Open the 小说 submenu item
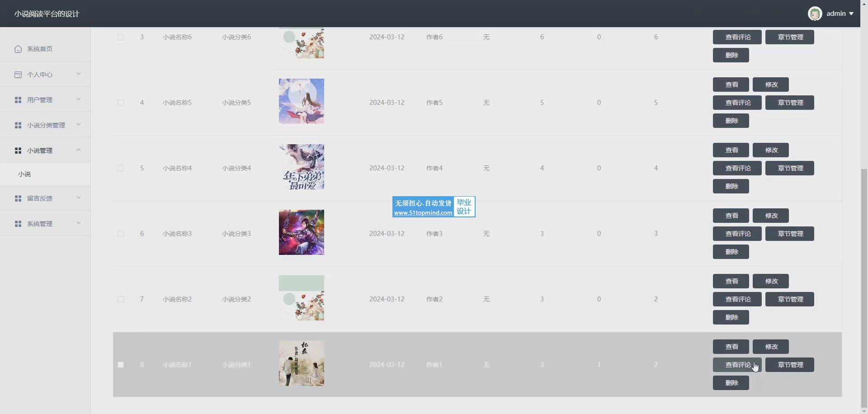Viewport: 868px width, 414px height. point(25,174)
